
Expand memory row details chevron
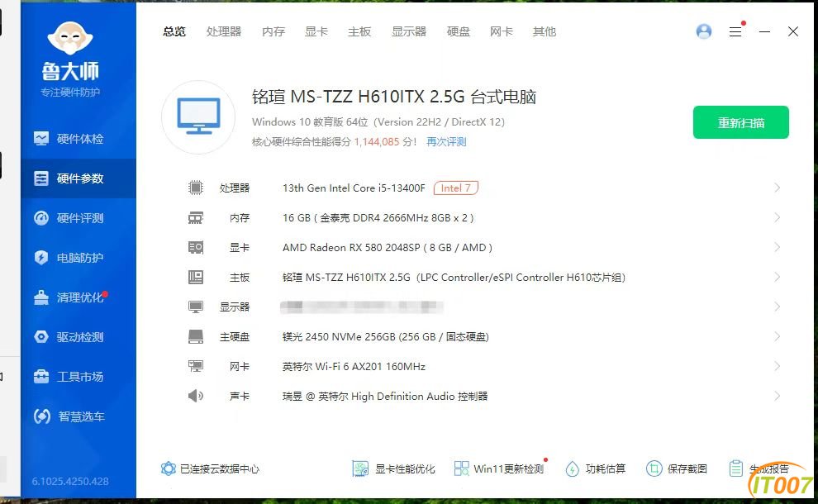coord(778,217)
